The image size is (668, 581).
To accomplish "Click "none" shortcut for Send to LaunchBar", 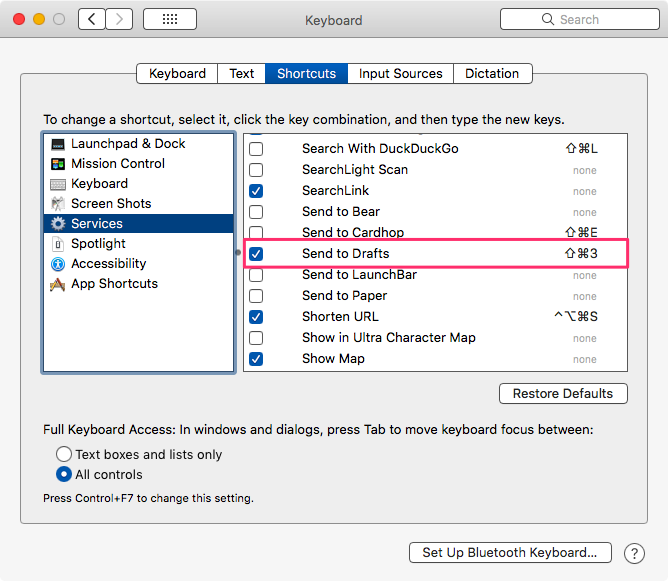I will 584,276.
